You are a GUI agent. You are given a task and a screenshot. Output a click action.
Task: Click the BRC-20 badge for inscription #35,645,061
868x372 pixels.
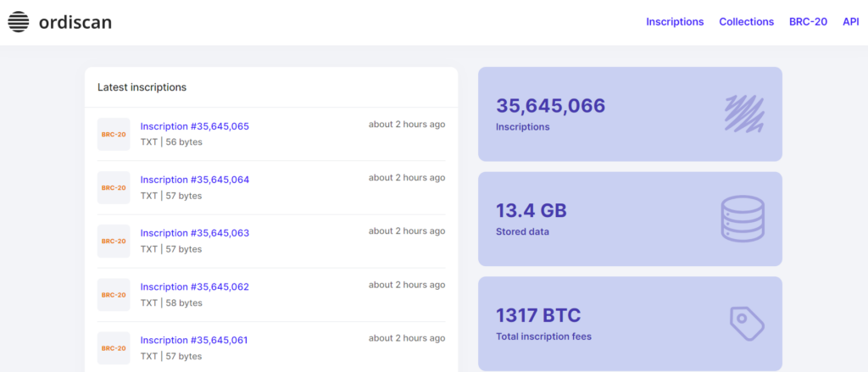[114, 347]
